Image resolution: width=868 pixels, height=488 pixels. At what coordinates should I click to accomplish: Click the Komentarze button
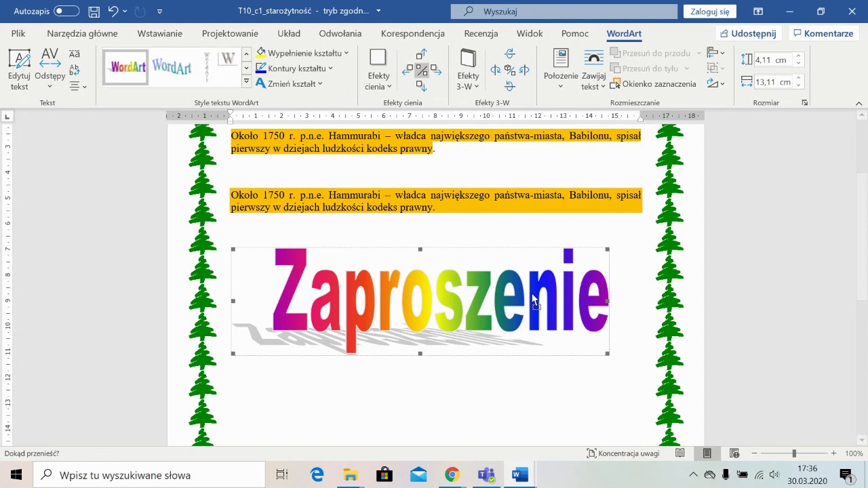click(x=823, y=33)
